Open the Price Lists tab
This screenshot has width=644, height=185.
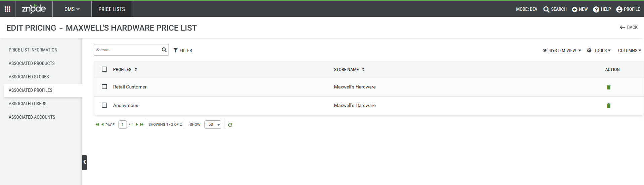pos(111,9)
